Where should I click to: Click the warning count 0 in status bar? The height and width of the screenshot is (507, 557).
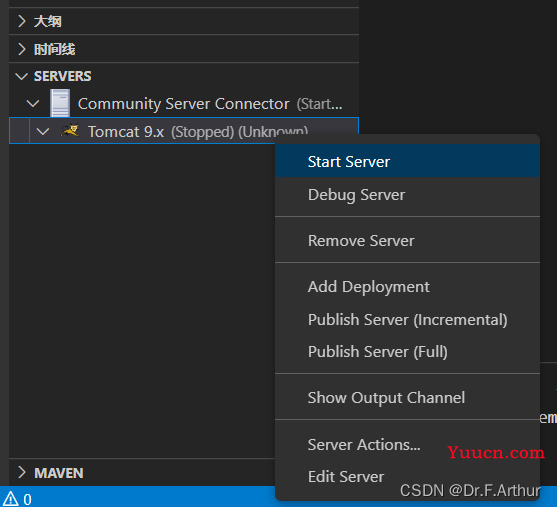click(x=27, y=499)
